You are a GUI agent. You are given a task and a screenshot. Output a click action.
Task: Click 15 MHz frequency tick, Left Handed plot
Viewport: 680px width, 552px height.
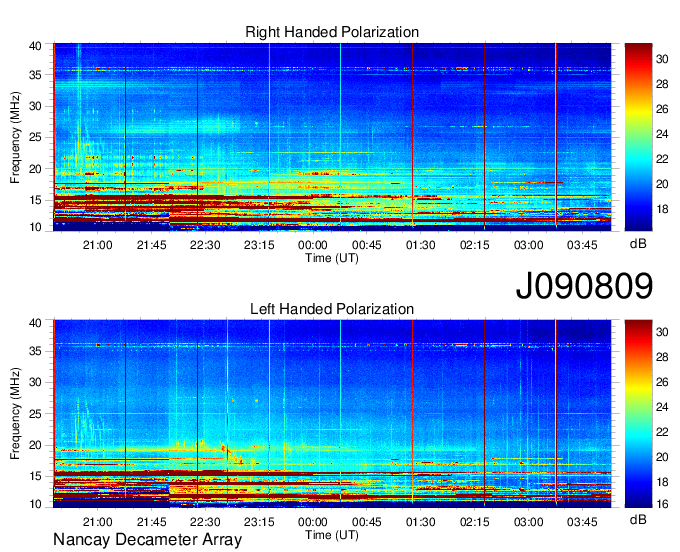(35, 477)
